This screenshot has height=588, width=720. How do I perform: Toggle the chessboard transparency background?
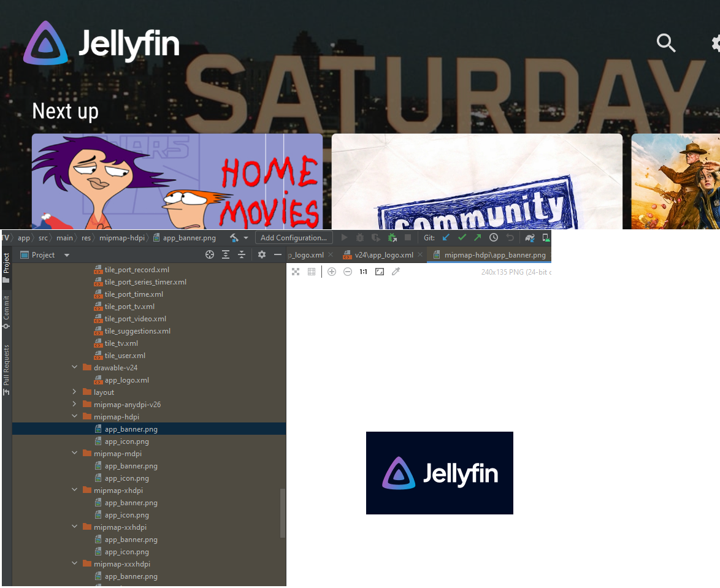(296, 272)
